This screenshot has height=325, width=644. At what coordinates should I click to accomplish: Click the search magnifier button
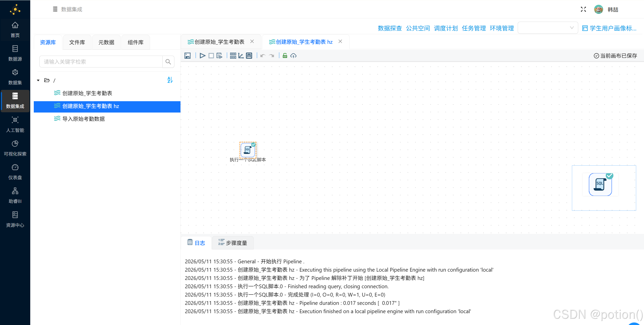pos(168,62)
